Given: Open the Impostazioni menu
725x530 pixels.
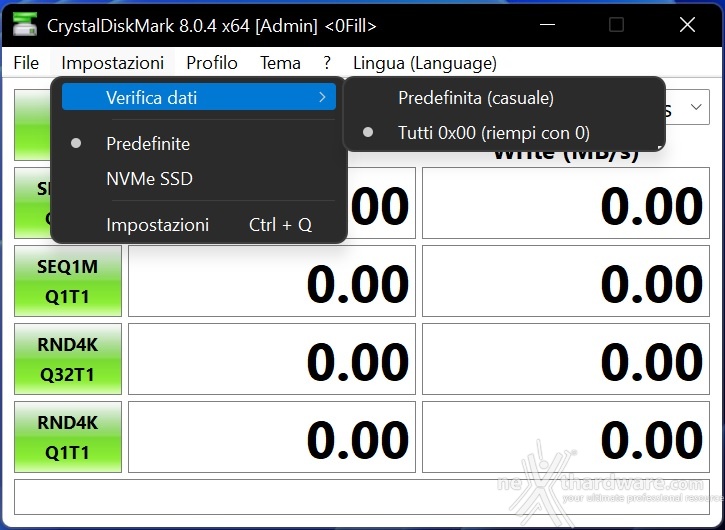Looking at the screenshot, I should pyautogui.click(x=112, y=63).
